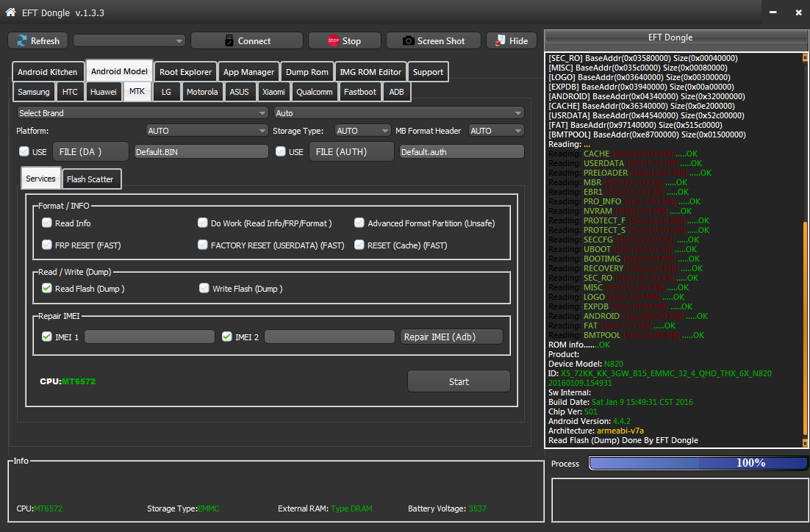Click the Default.auth file field

462,152
